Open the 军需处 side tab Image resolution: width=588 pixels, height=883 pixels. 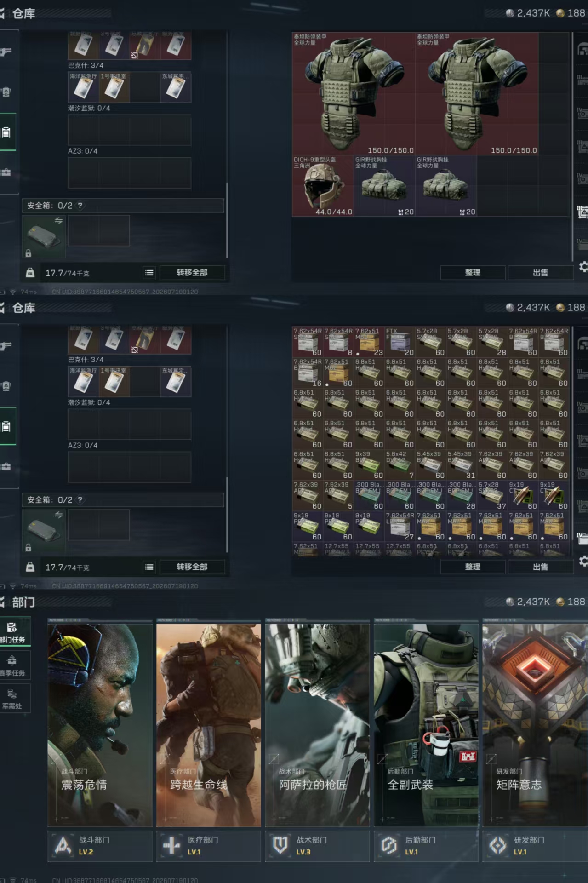(x=13, y=699)
